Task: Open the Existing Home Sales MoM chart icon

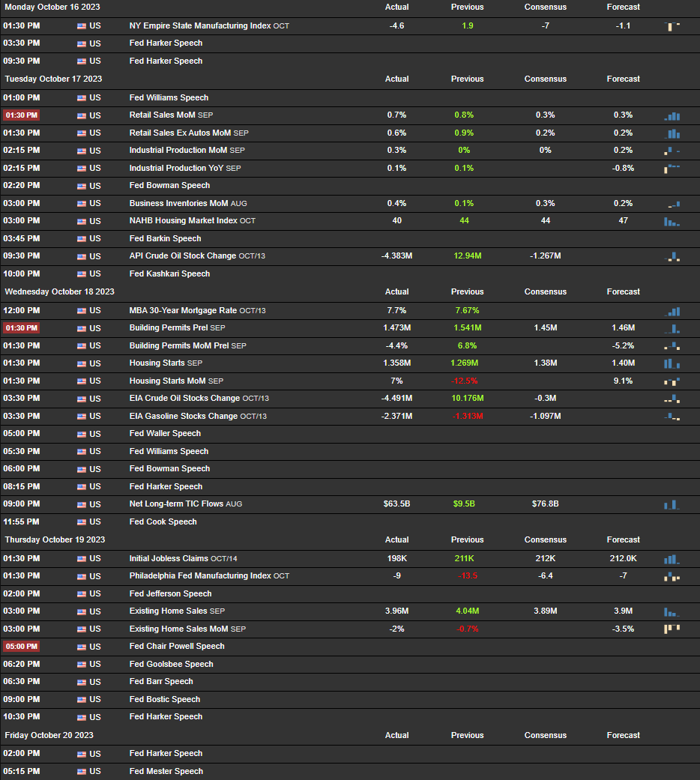Action: (x=672, y=629)
